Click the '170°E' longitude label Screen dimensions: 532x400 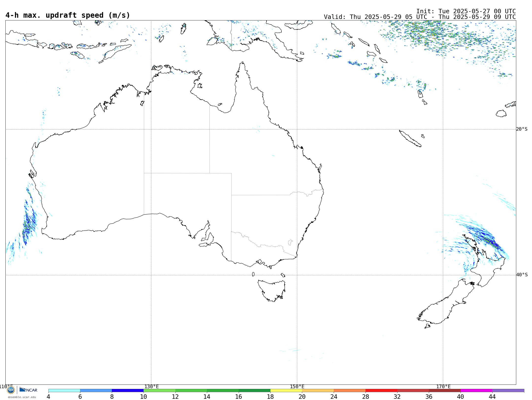[443, 387]
